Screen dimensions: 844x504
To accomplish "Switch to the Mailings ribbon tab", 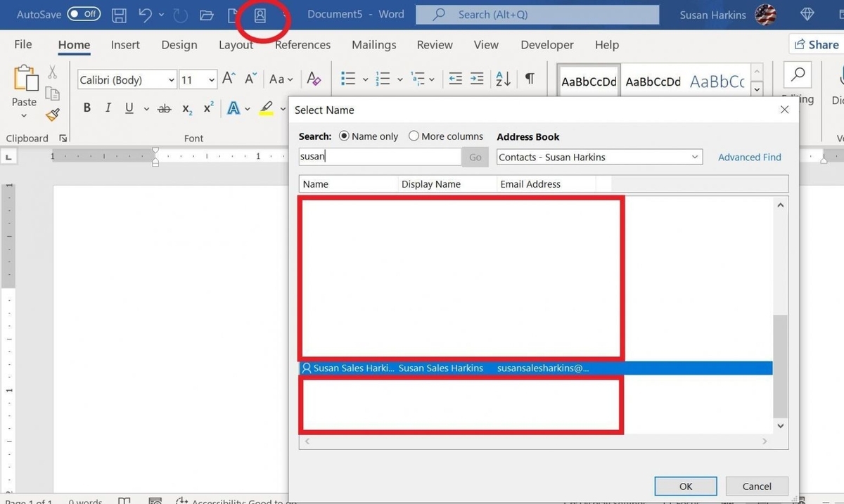I will (373, 44).
